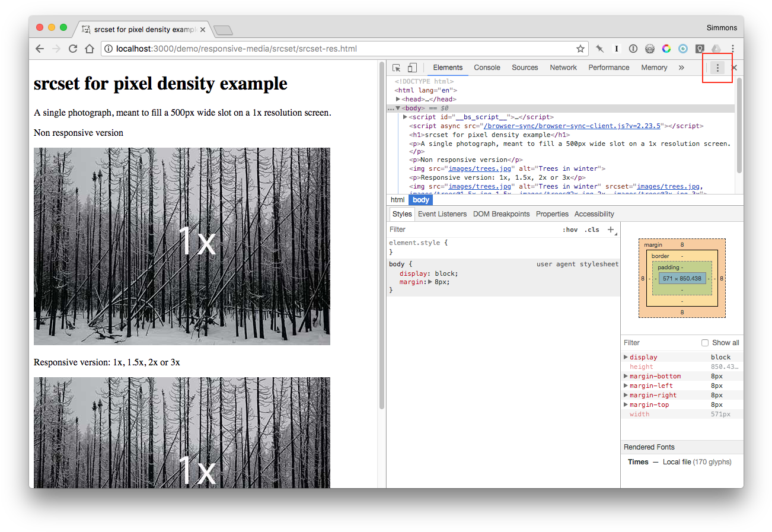The image size is (772, 532).
Task: Click the blue eye extension icon
Action: (683, 49)
